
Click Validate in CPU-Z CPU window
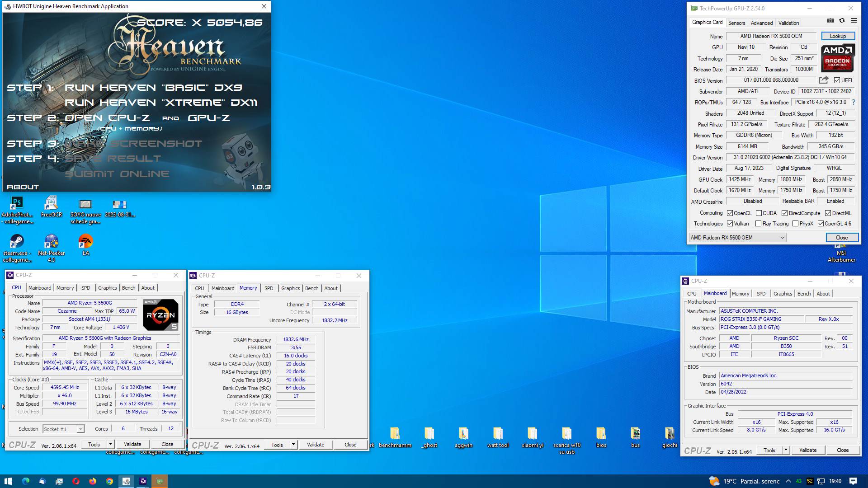point(132,444)
